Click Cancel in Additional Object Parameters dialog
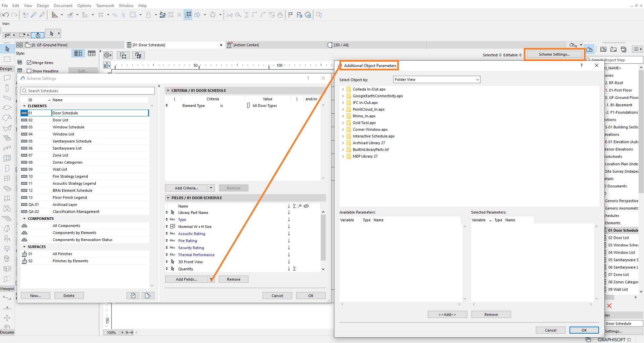Image resolution: width=644 pixels, height=343 pixels. tap(551, 330)
